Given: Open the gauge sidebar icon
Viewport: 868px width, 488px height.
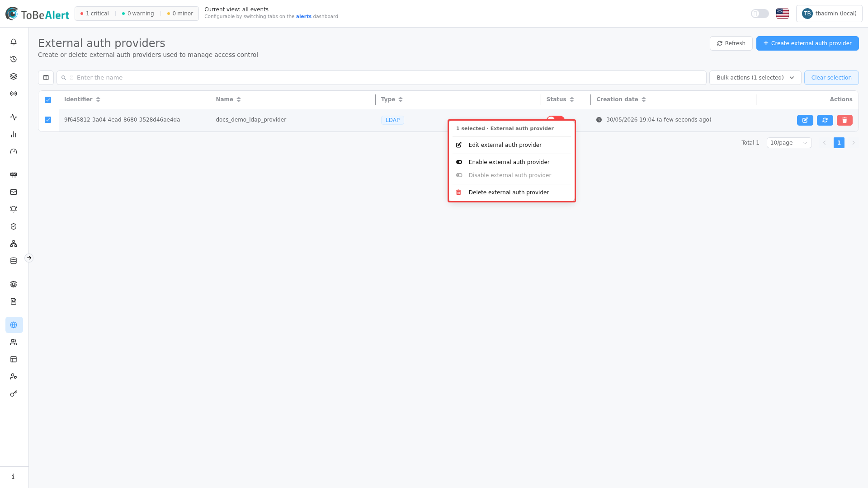Looking at the screenshot, I should coord(14,151).
